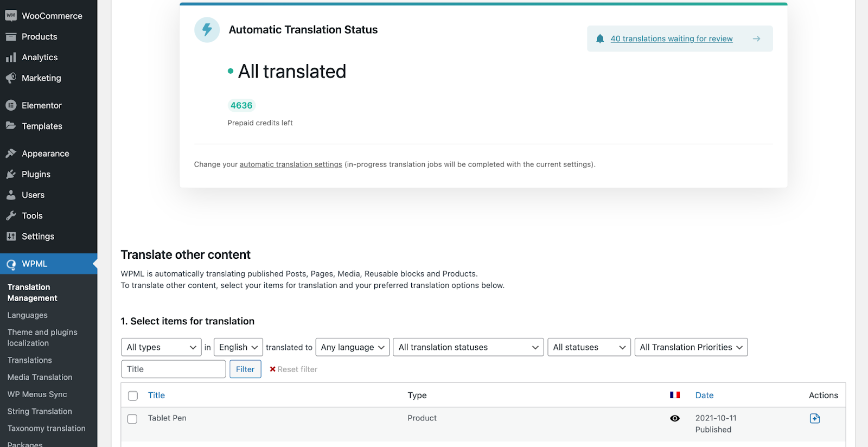The image size is (868, 447).
Task: Toggle the select all items checkbox
Action: point(133,395)
